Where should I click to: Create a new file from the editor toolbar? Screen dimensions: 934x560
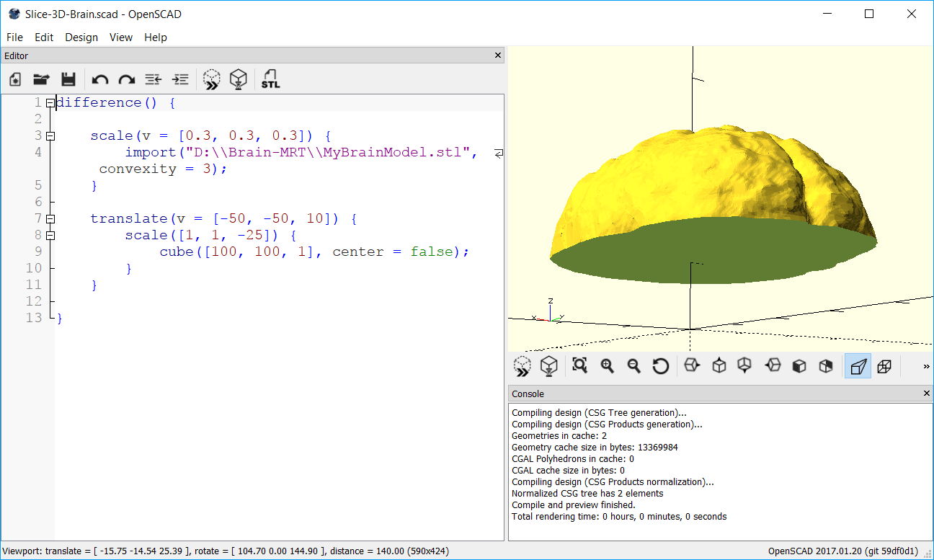point(15,80)
